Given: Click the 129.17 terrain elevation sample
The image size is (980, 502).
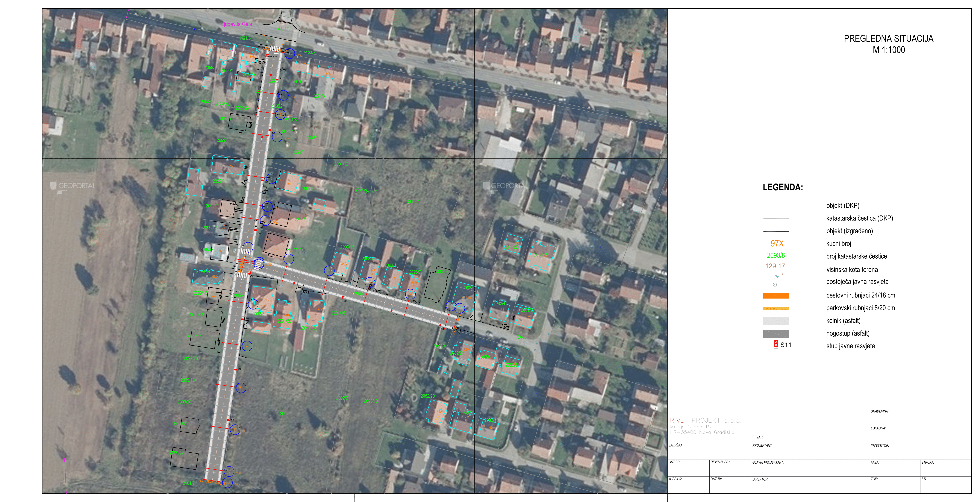Looking at the screenshot, I should pyautogui.click(x=775, y=266).
